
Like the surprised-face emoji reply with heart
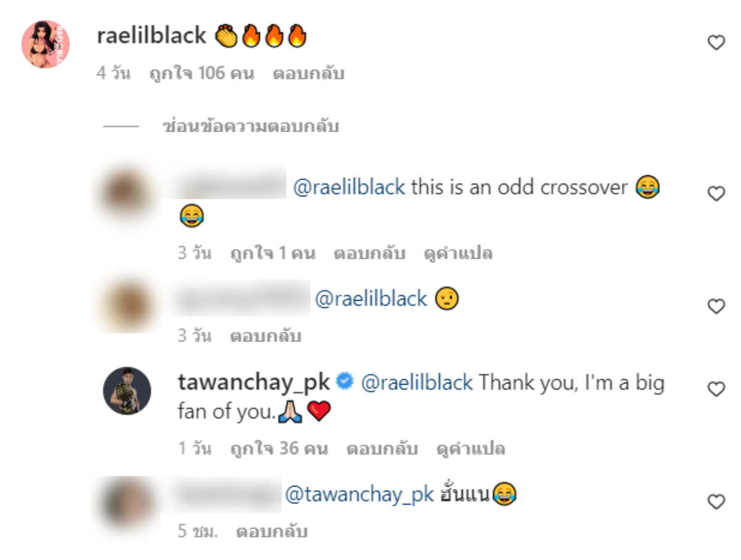tap(716, 306)
